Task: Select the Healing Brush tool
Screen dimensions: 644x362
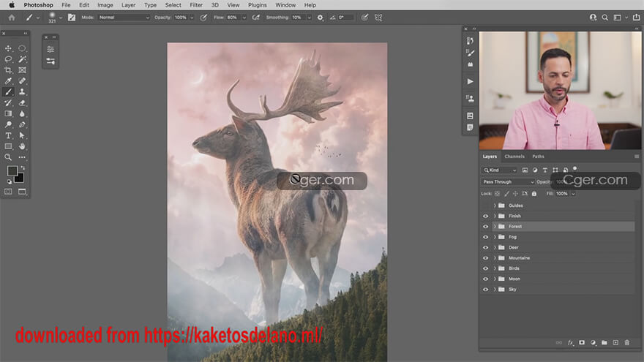Action: pyautogui.click(x=22, y=81)
